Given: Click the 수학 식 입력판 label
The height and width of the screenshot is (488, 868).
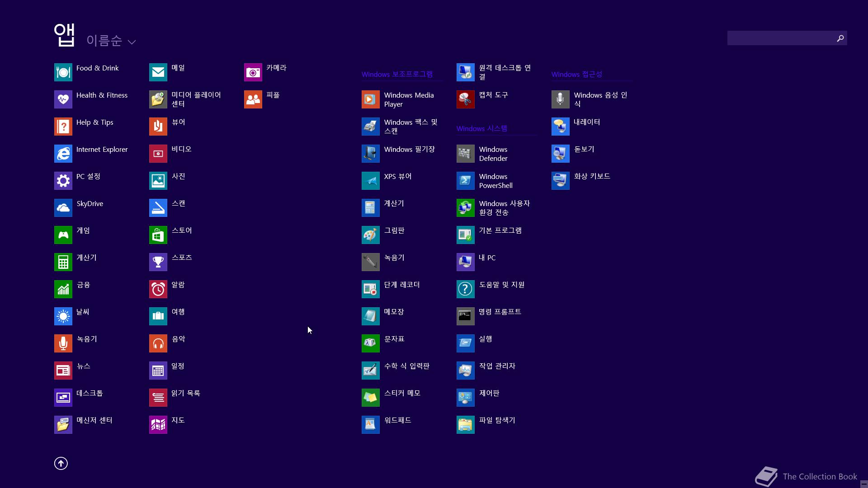Looking at the screenshot, I should click(x=407, y=366).
